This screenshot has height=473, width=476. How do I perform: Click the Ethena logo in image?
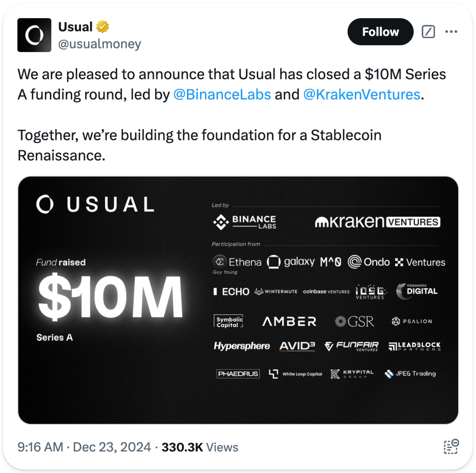[237, 262]
